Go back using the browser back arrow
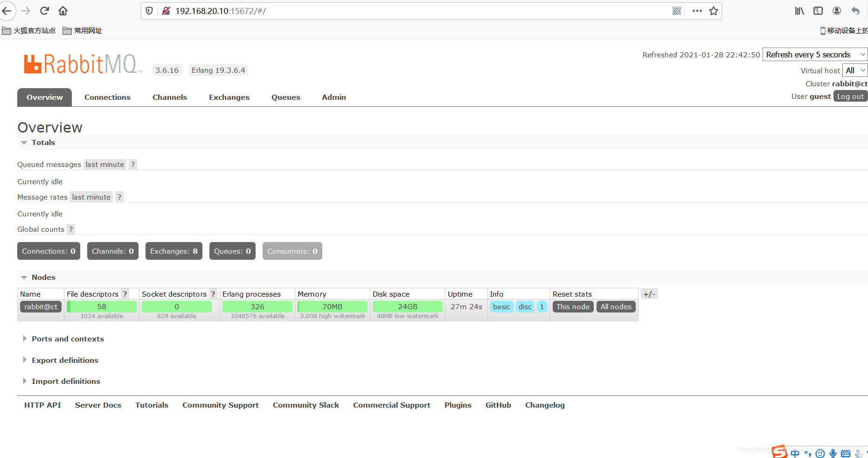Image resolution: width=868 pixels, height=458 pixels. click(7, 11)
